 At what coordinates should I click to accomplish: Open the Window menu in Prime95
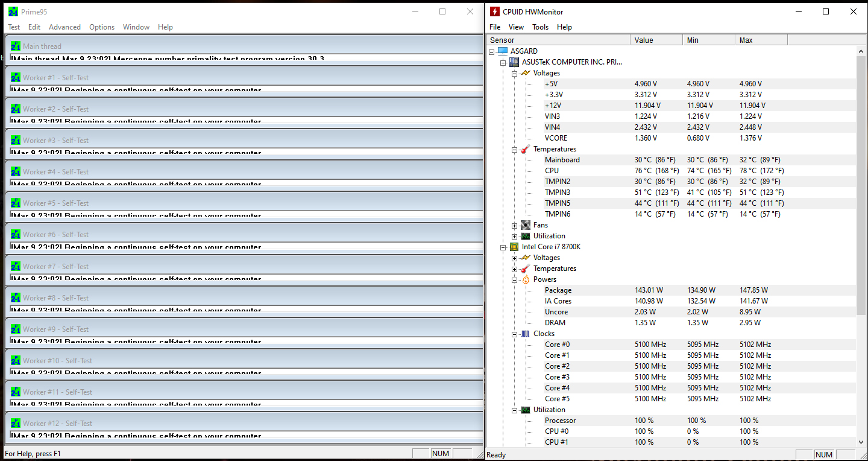click(x=136, y=27)
